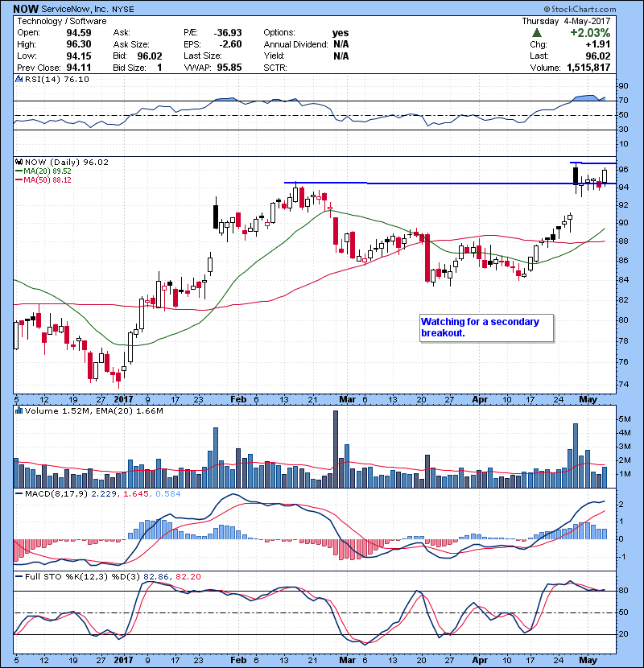Select the Open price value 94.59
The height and width of the screenshot is (668, 644).
[x=79, y=33]
